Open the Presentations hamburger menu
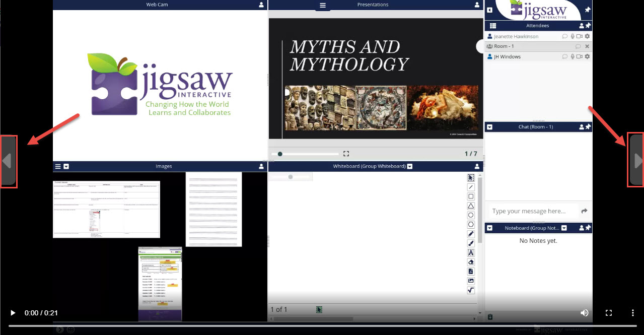The height and width of the screenshot is (335, 644). click(323, 5)
